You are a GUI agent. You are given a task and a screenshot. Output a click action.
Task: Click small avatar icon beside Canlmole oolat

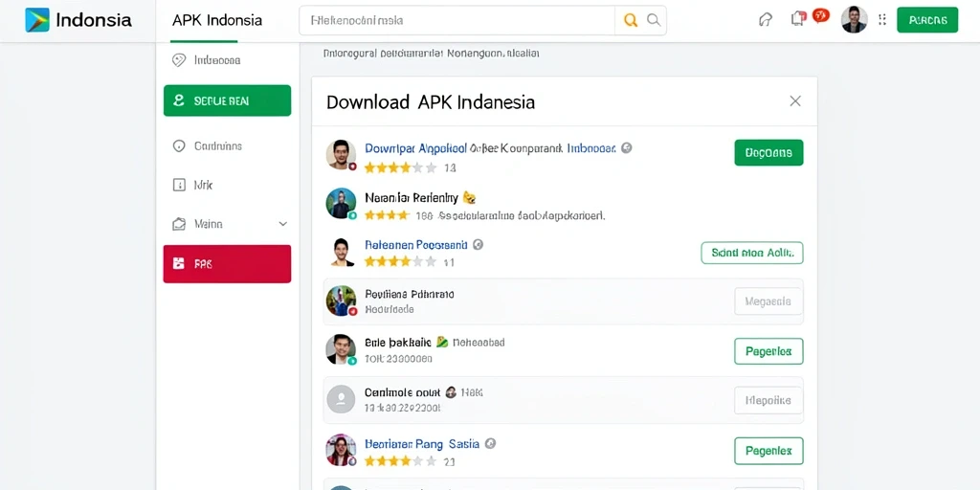[x=451, y=392]
